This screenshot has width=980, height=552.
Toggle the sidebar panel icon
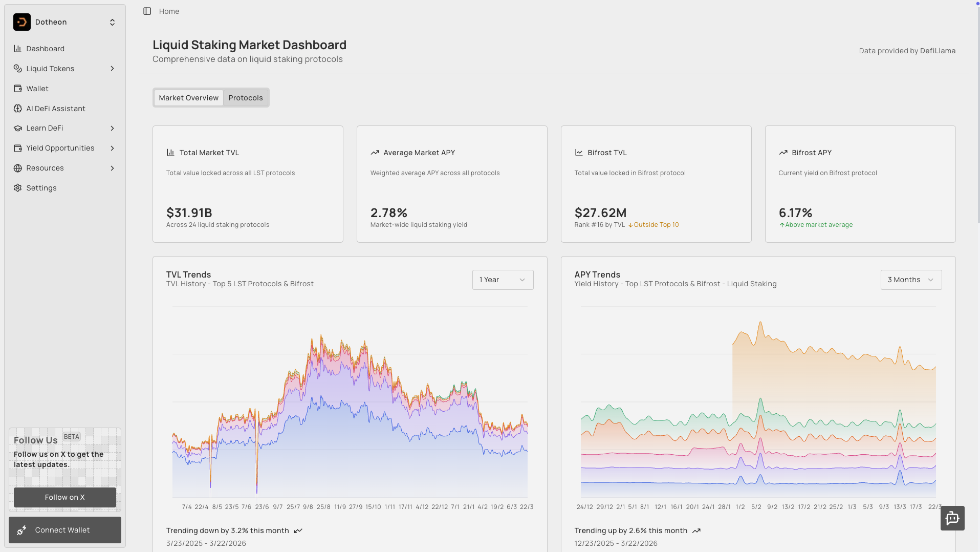pos(147,11)
